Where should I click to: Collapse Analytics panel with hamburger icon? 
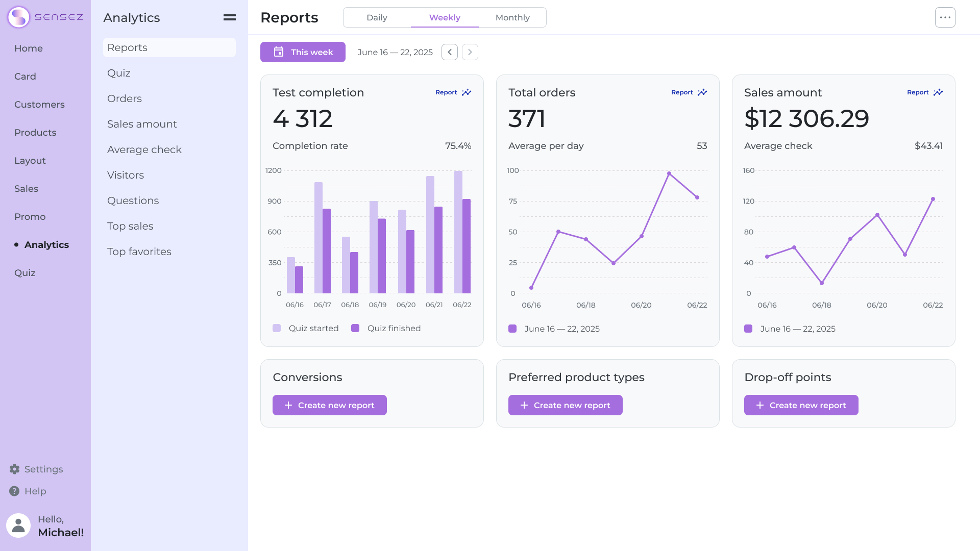tap(230, 17)
